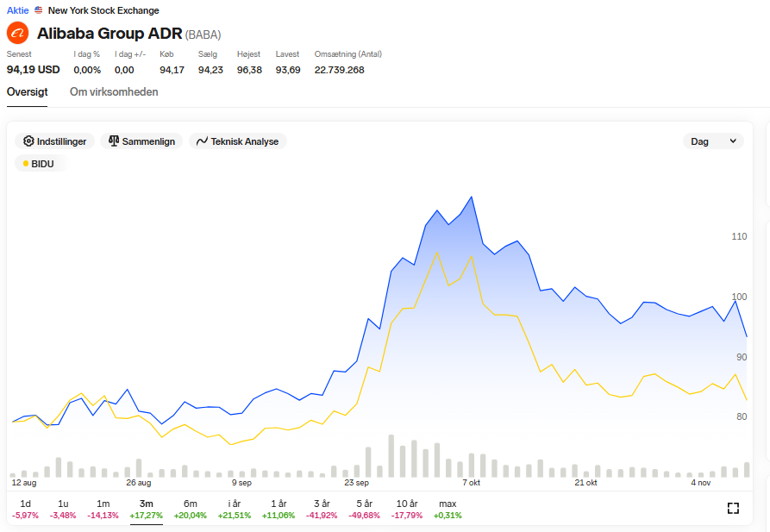Open Teknisk Analyse tools

point(238,141)
